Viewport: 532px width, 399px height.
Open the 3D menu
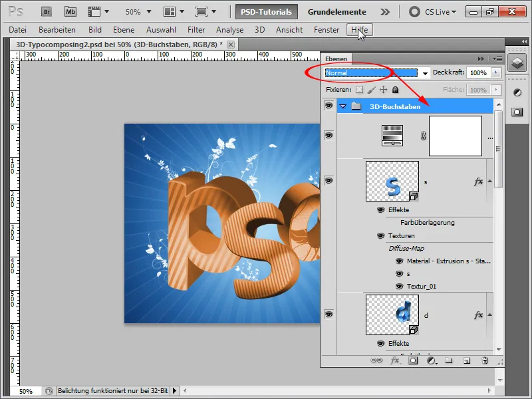pos(259,30)
